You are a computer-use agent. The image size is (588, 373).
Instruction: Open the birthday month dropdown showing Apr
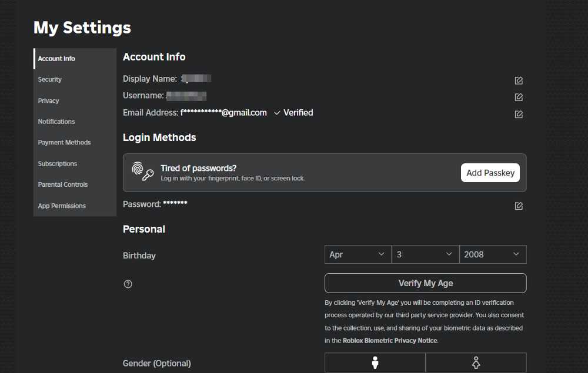[358, 254]
